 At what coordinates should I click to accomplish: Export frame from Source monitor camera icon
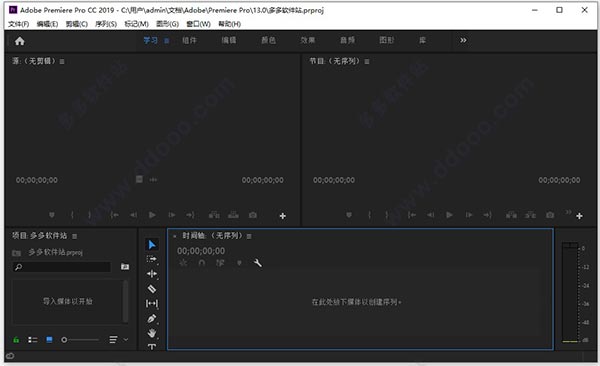(x=253, y=215)
